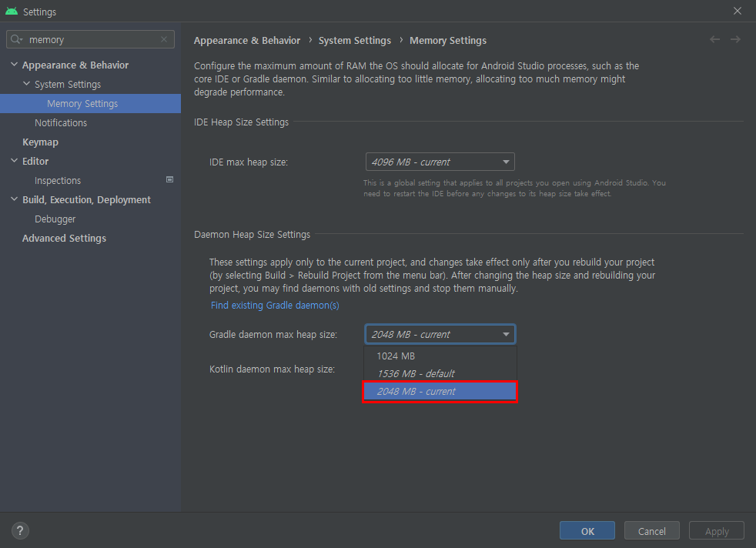This screenshot has width=756, height=548.
Task: Click the back navigation arrow
Action: click(x=714, y=39)
